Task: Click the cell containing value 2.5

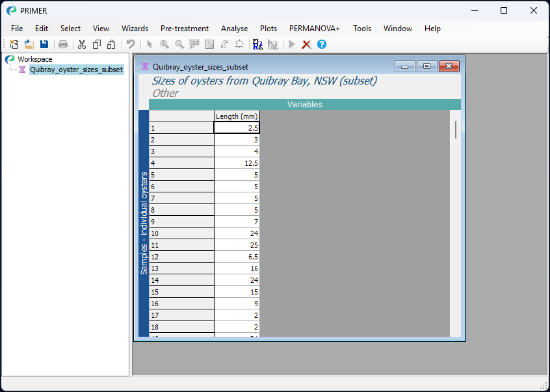Action: (x=236, y=127)
